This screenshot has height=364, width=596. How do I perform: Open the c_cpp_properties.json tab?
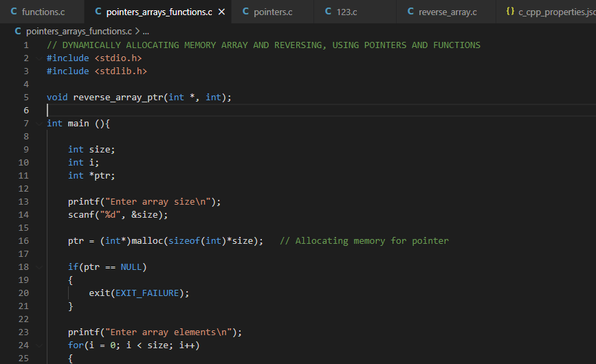[547, 12]
